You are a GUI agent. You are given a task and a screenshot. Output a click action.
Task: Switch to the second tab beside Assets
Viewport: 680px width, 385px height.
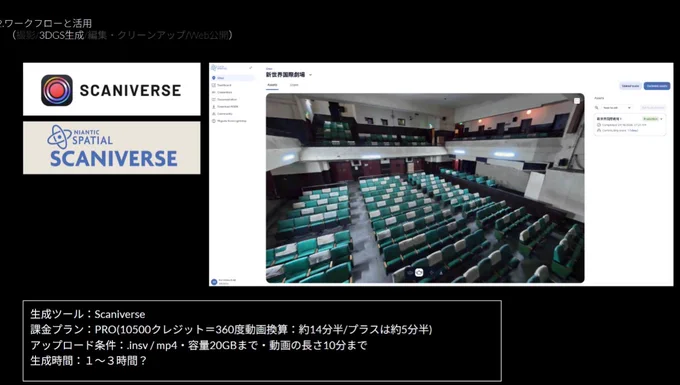pyautogui.click(x=294, y=85)
